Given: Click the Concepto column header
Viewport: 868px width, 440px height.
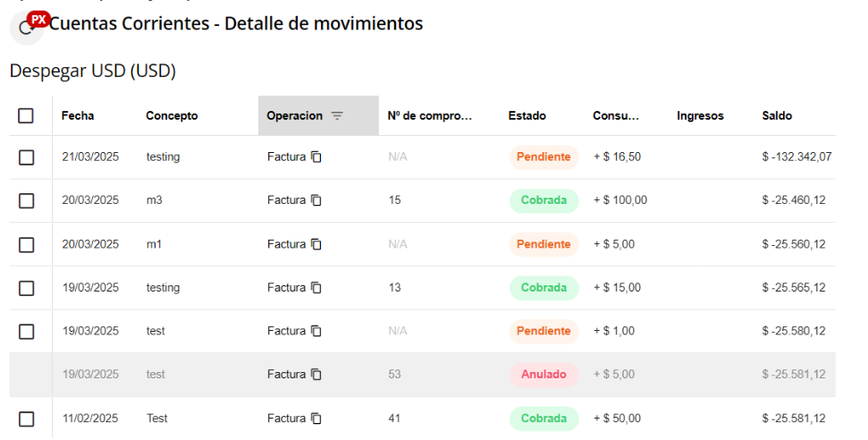Looking at the screenshot, I should point(172,115).
